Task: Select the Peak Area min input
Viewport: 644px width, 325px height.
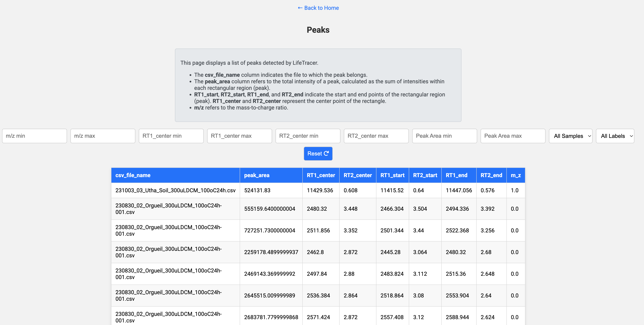Action: coord(444,136)
